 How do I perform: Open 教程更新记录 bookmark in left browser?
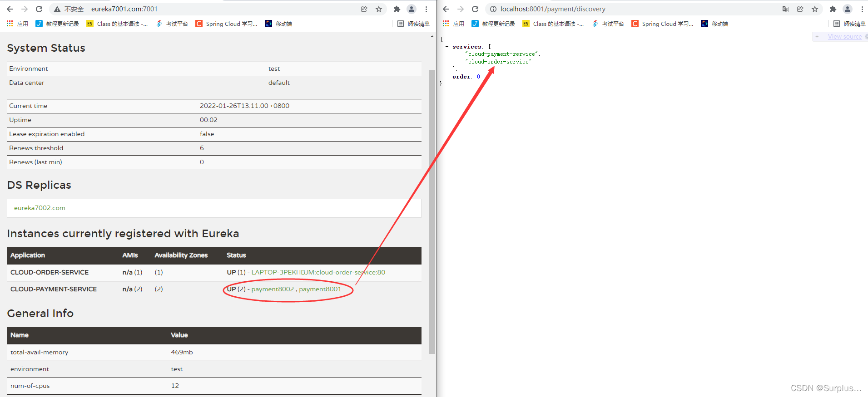[x=57, y=24]
